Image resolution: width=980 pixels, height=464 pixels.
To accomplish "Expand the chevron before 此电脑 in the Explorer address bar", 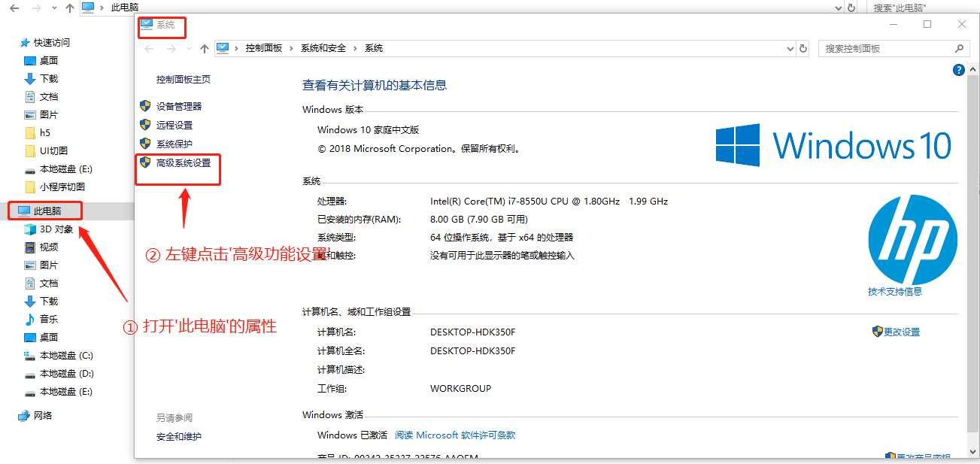I will point(102,8).
